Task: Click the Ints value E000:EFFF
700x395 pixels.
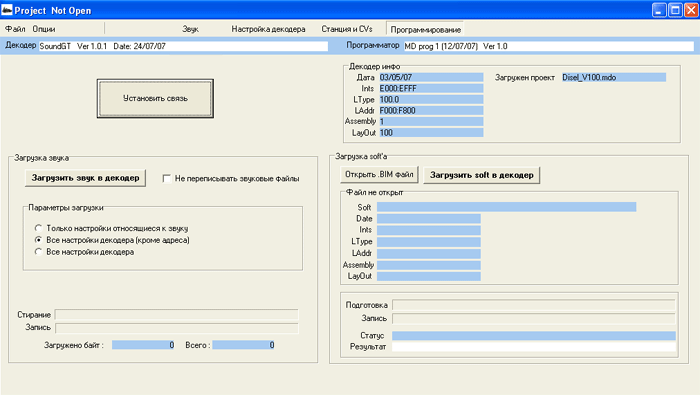Action: pos(431,88)
